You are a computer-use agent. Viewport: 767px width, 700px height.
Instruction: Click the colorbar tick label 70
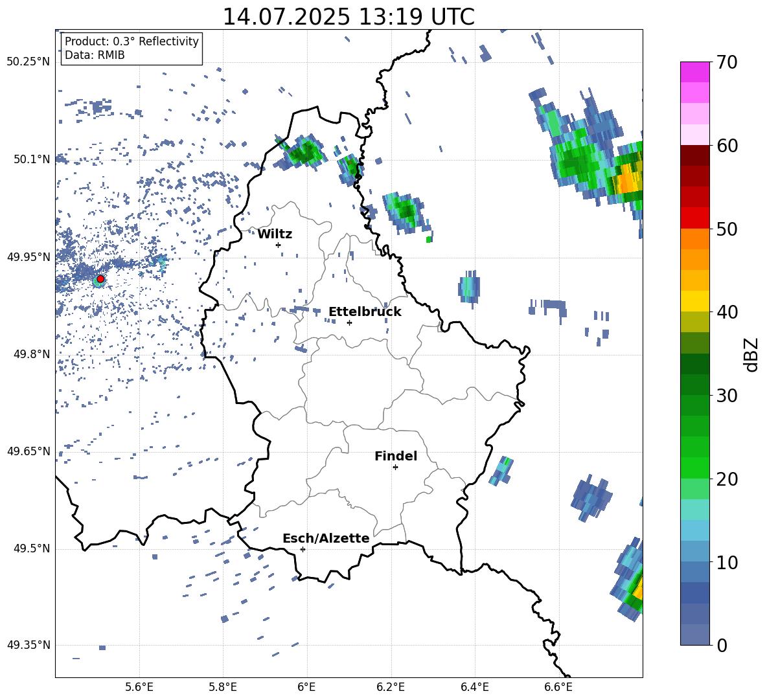coord(727,62)
